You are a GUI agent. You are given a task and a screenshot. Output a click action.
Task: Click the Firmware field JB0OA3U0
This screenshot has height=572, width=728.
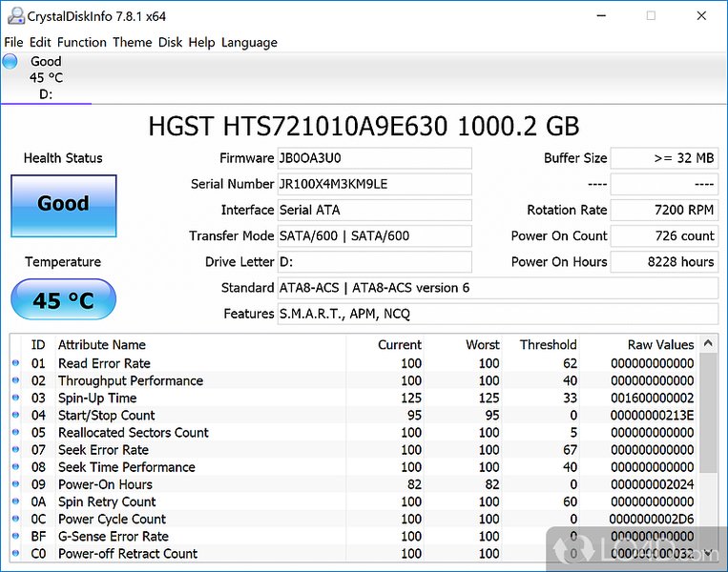point(375,158)
